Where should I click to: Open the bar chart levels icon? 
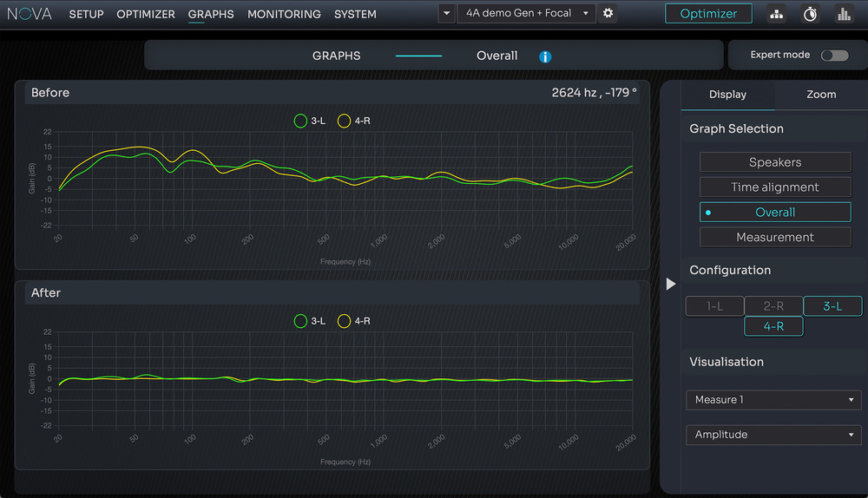coord(844,14)
